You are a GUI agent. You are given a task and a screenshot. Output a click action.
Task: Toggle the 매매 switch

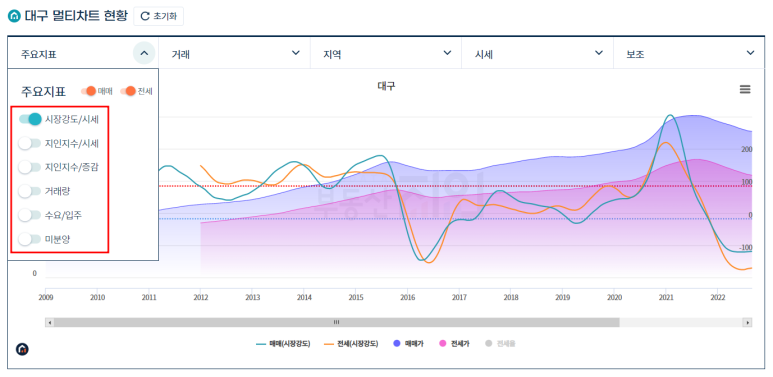(x=88, y=91)
